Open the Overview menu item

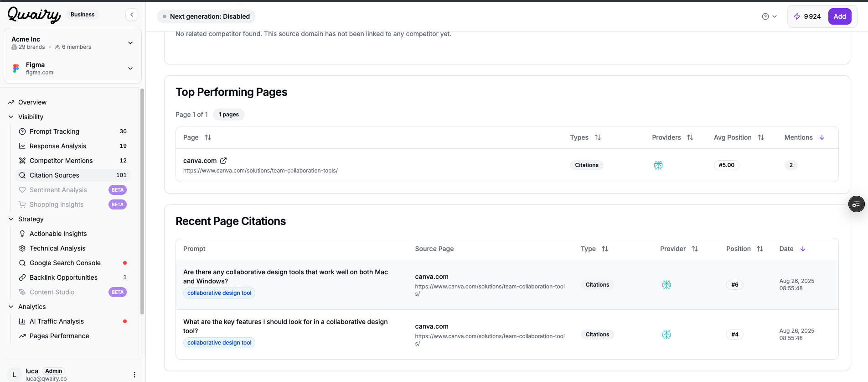(32, 102)
